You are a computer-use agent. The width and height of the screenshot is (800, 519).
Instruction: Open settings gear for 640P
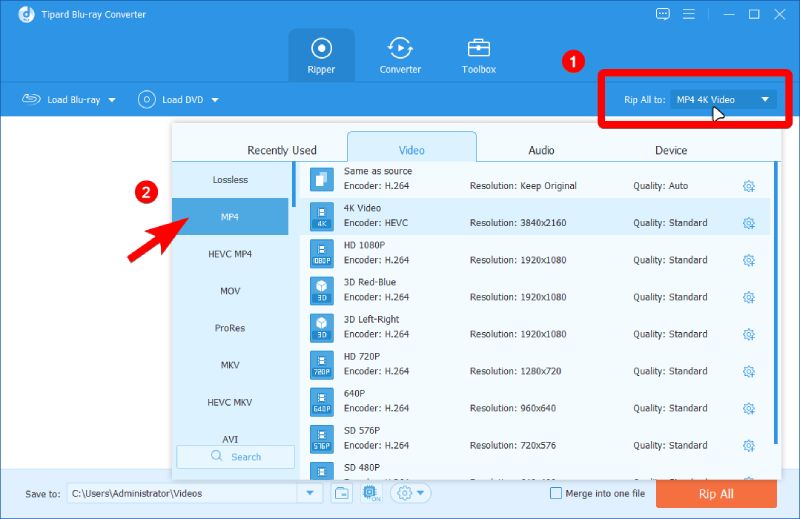748,408
